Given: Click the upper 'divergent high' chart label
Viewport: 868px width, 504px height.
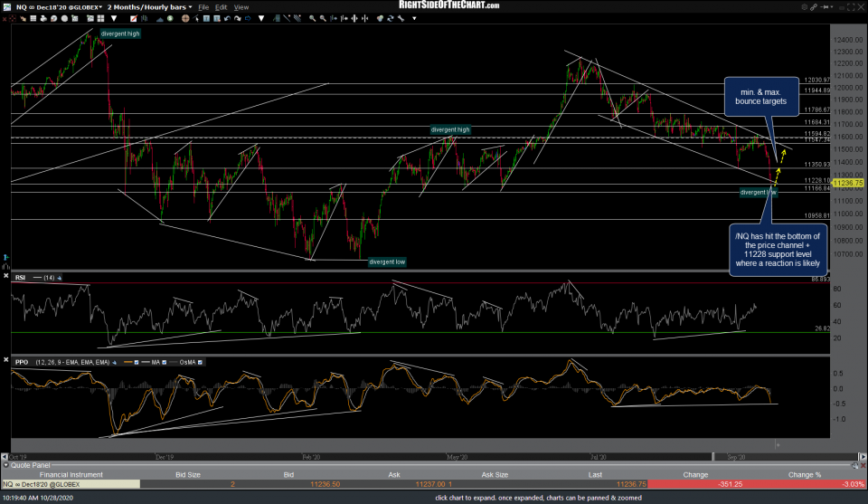Looking at the screenshot, I should [120, 33].
